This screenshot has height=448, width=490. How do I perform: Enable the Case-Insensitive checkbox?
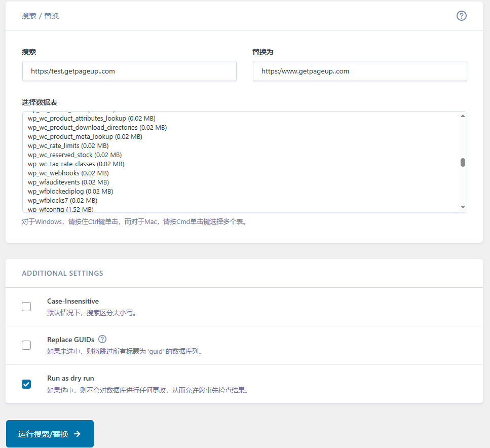point(26,307)
